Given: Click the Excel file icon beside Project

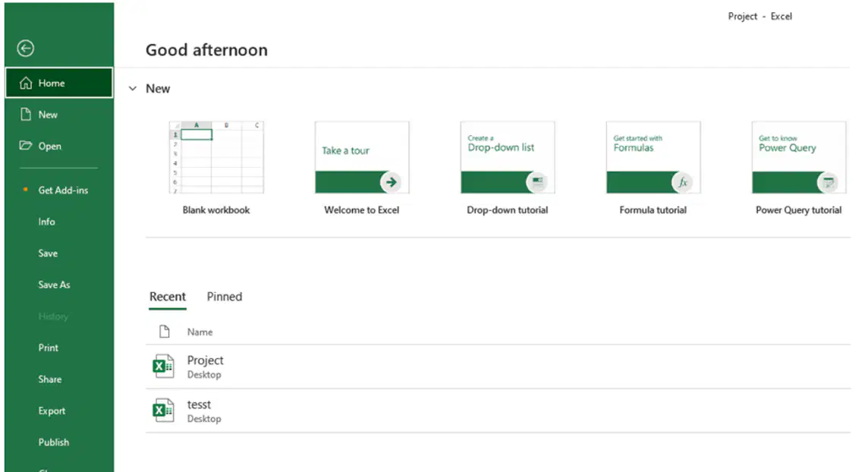Looking at the screenshot, I should tap(163, 367).
